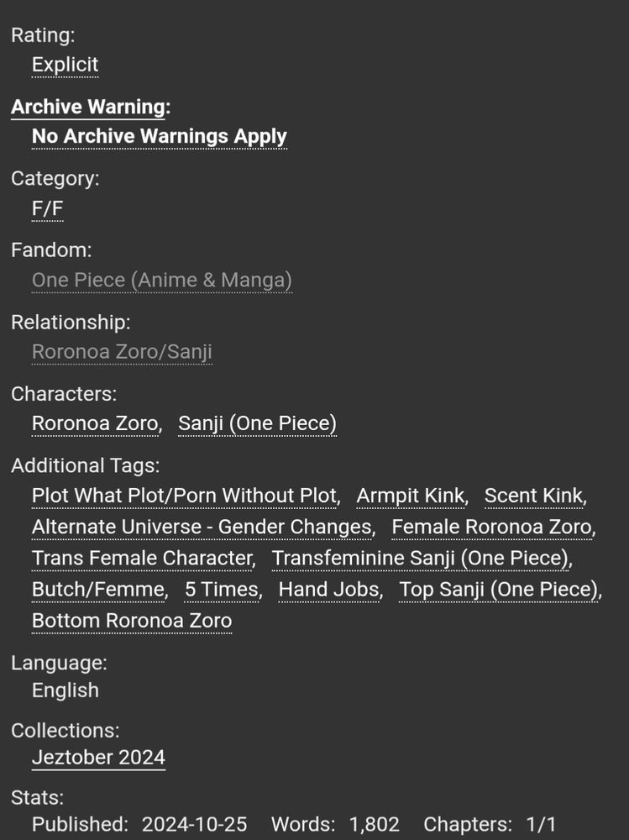629x840 pixels.
Task: Click the No Archive Warnings Apply tag
Action: click(159, 136)
